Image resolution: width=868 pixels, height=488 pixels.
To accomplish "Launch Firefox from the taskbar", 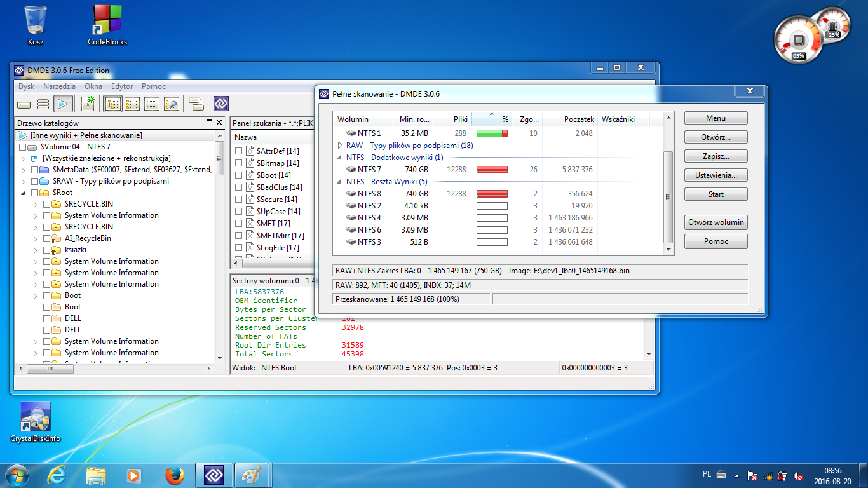I will point(174,475).
